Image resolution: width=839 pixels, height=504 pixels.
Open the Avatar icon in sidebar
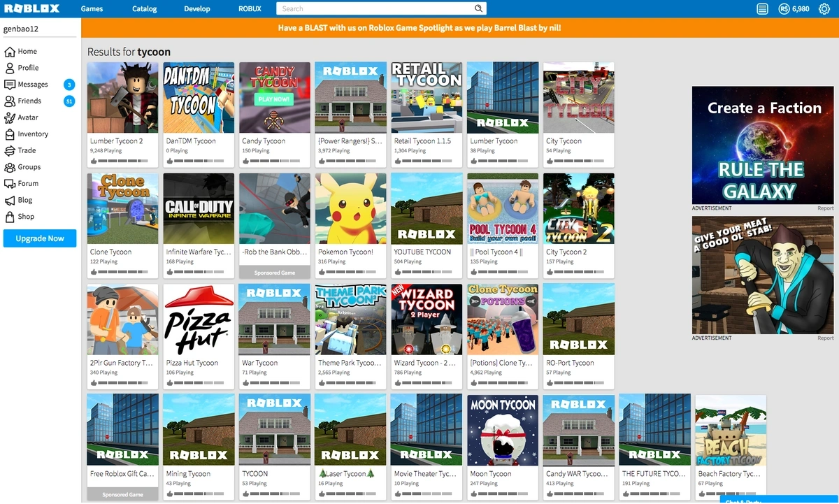pyautogui.click(x=10, y=117)
